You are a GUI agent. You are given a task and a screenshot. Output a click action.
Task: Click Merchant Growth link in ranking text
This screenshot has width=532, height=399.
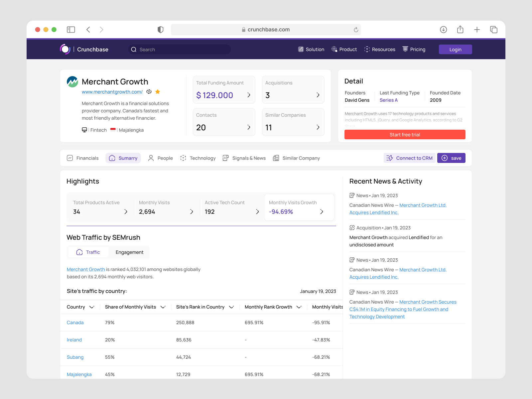[86, 269]
